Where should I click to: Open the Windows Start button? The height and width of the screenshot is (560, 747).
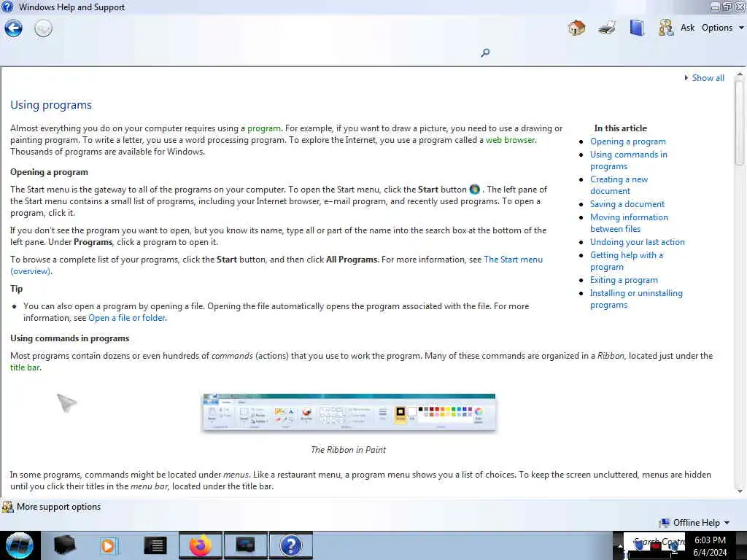19,545
